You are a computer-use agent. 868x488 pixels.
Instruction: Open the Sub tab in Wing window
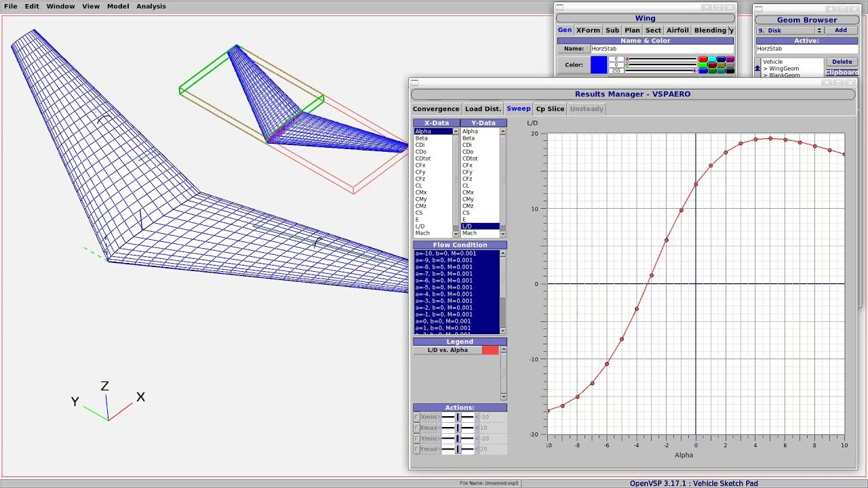[x=612, y=30]
